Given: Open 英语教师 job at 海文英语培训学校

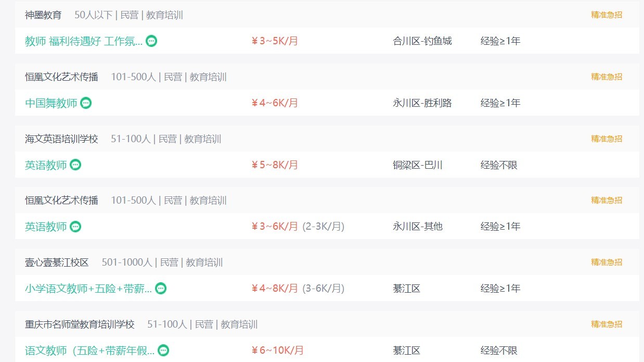Looking at the screenshot, I should coord(46,165).
